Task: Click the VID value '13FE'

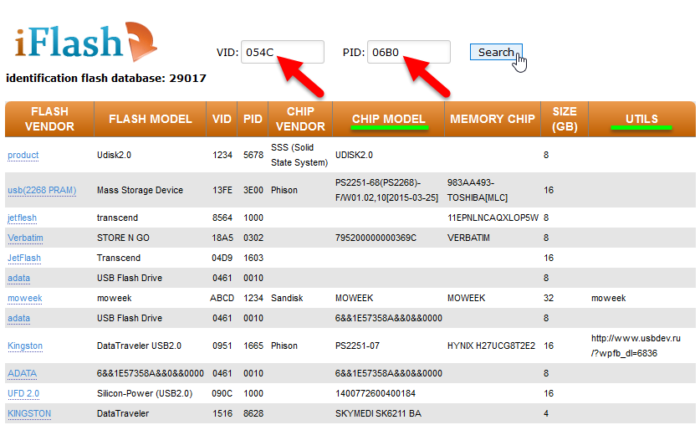Action: (222, 190)
